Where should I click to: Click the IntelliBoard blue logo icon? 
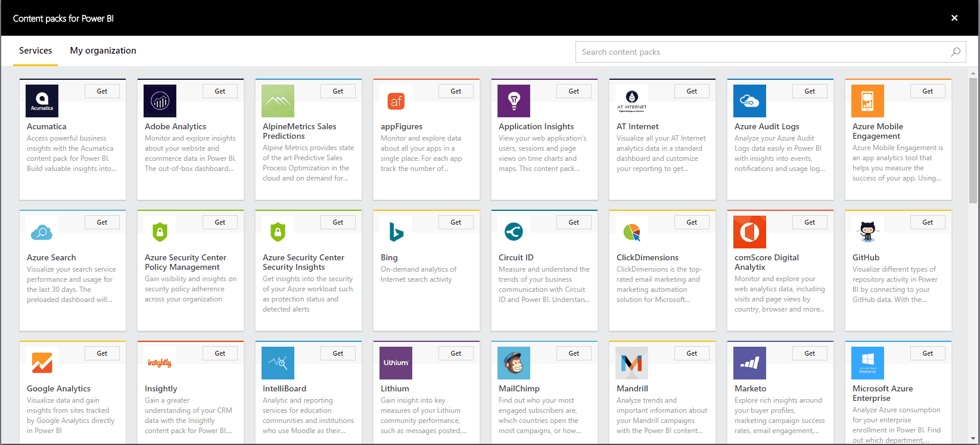[278, 363]
